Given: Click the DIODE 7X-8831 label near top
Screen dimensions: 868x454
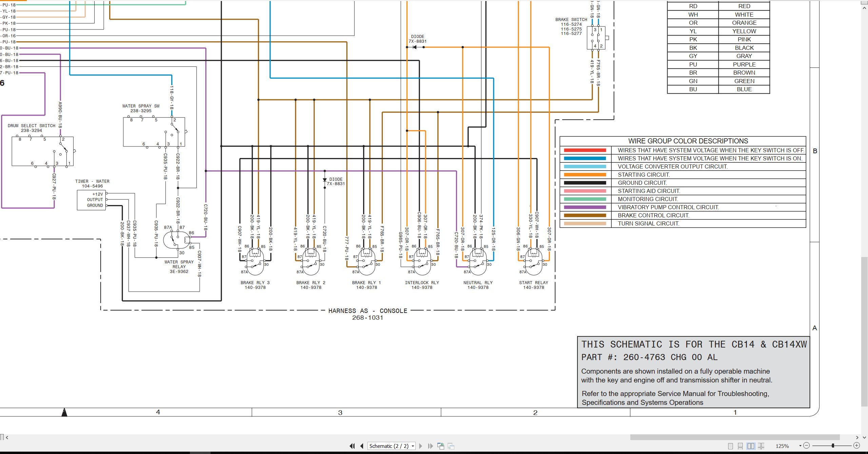Looking at the screenshot, I should pos(417,39).
